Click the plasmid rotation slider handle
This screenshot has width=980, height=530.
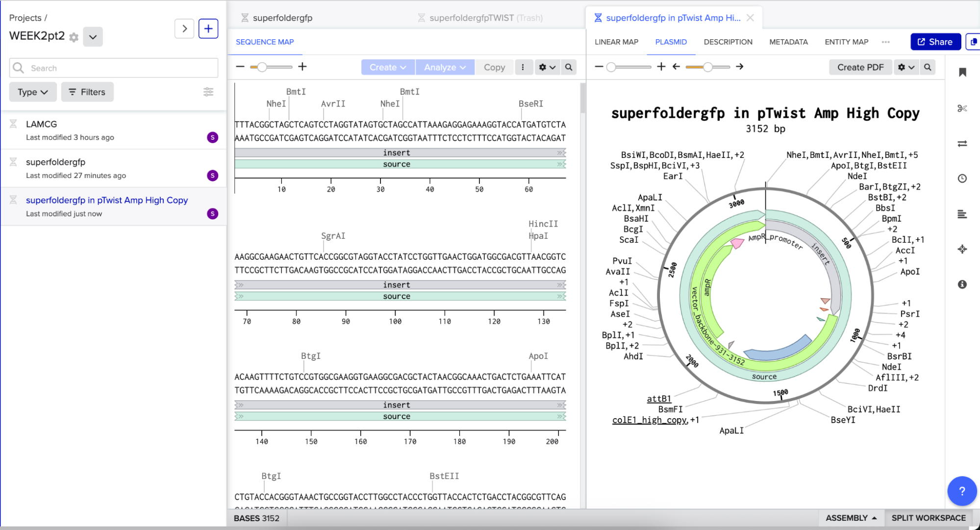pyautogui.click(x=707, y=67)
